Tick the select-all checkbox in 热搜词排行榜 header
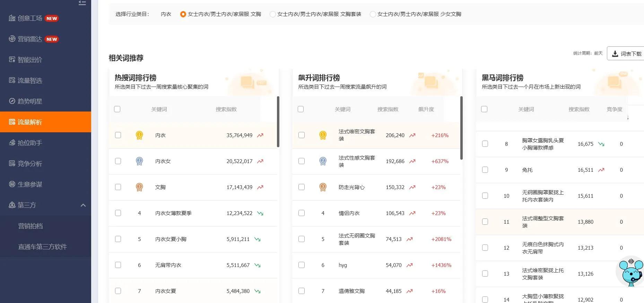This screenshot has width=644, height=303. tap(117, 109)
